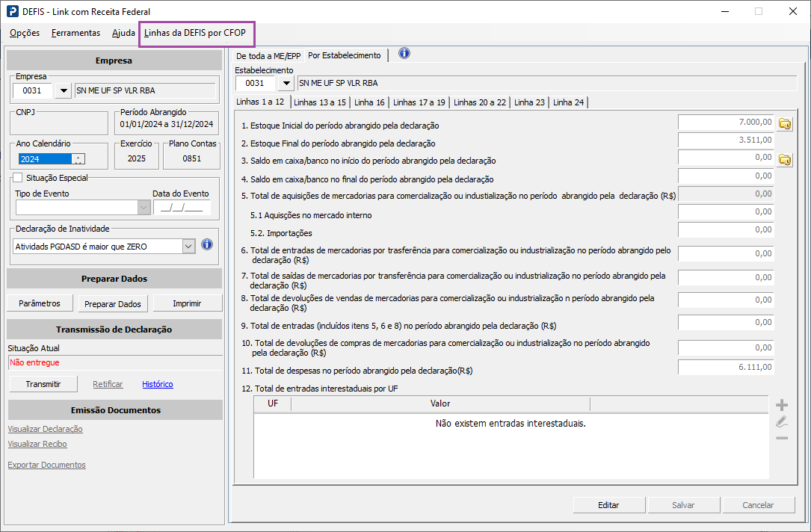Click folder icon beside Saldo em caixa inicial
The height and width of the screenshot is (532, 811).
pos(785,159)
